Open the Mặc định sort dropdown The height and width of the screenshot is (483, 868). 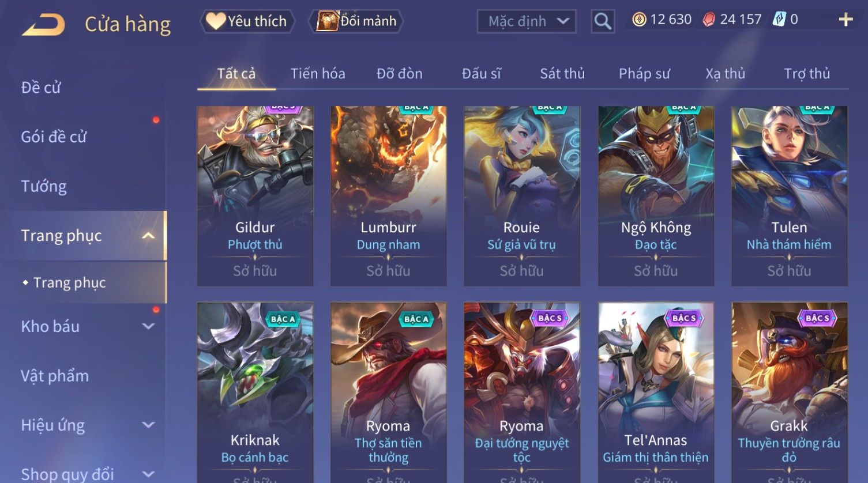(527, 21)
